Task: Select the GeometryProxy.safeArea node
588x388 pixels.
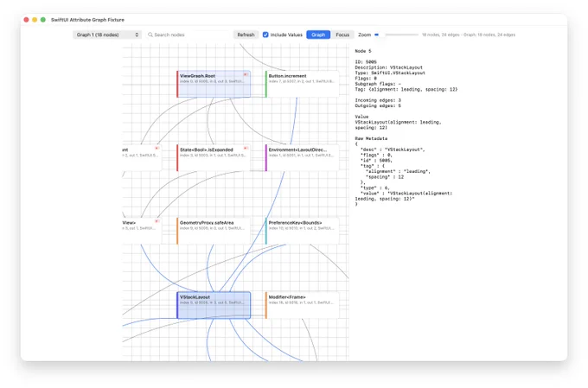Action: point(214,231)
